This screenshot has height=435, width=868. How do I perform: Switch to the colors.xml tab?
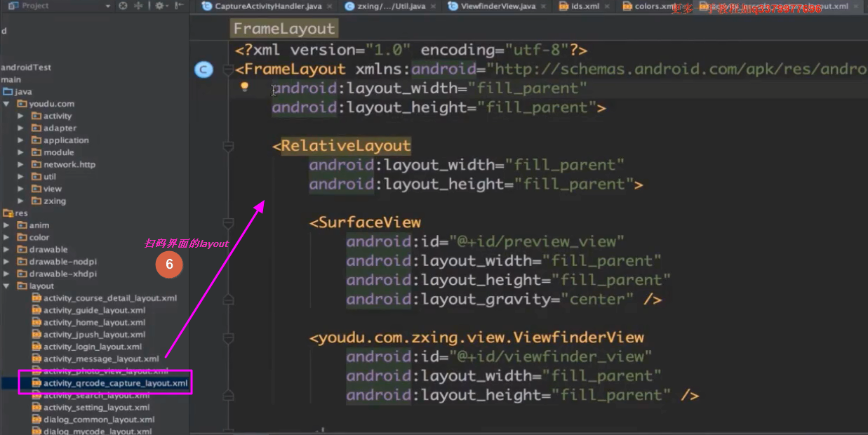point(653,6)
